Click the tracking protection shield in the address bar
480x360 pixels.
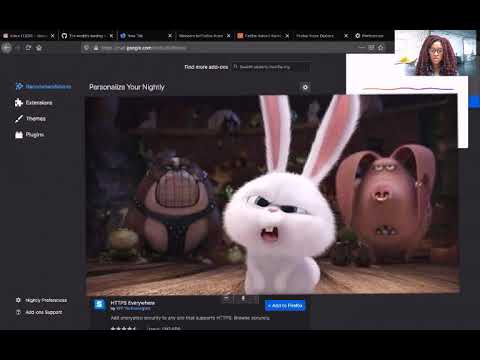(87, 48)
